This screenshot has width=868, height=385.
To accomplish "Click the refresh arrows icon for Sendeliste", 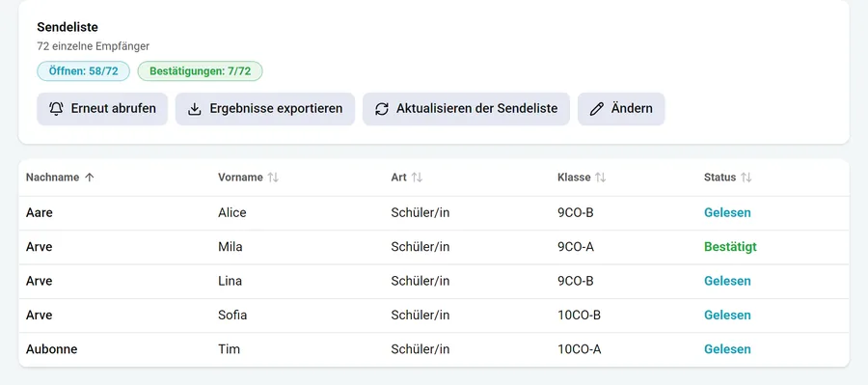I will click(x=381, y=109).
